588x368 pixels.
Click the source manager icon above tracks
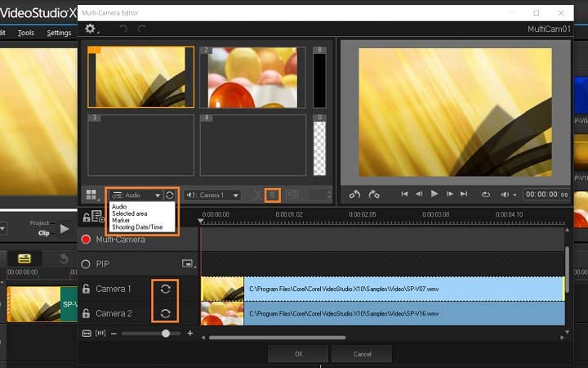coord(97,216)
